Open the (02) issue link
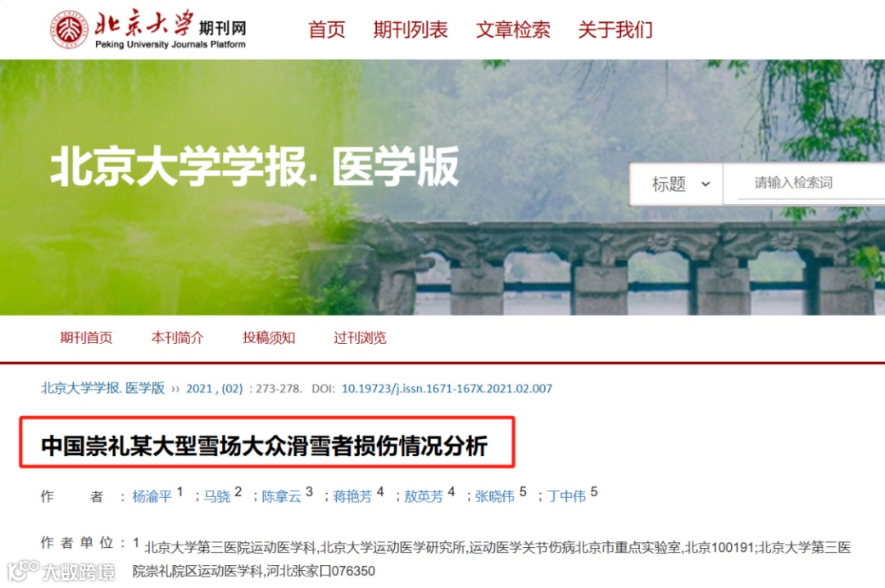This screenshot has width=885, height=588. point(232,388)
